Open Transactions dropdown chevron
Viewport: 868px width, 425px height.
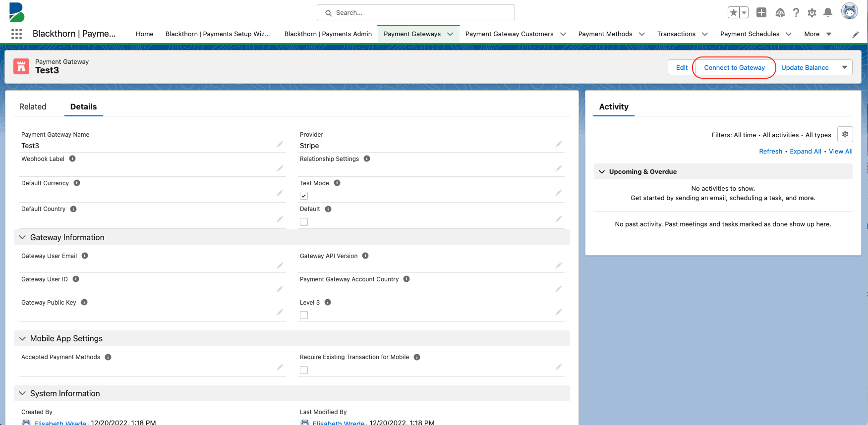point(705,34)
